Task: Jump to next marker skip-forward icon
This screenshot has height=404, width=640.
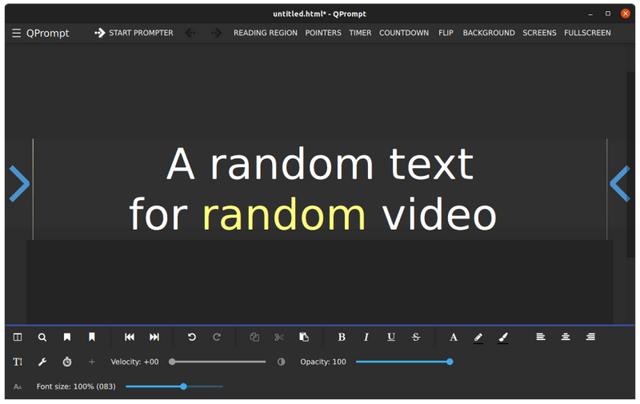Action: [x=154, y=337]
